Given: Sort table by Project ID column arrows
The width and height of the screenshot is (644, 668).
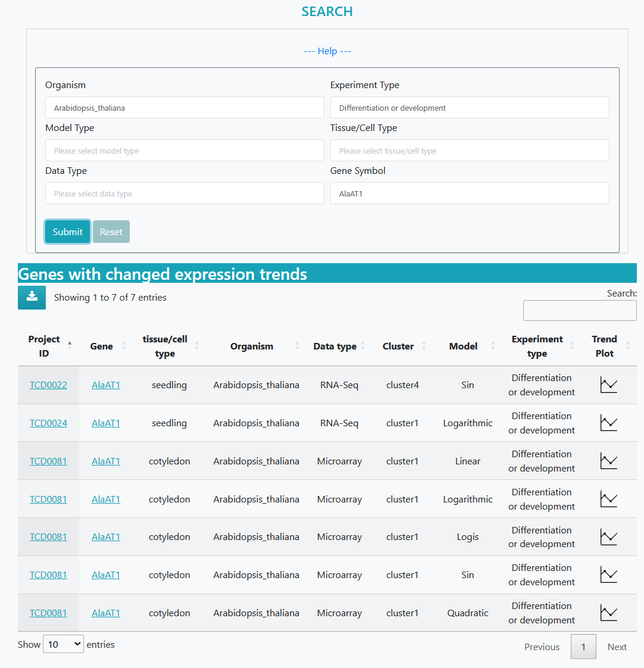Looking at the screenshot, I should click(70, 346).
